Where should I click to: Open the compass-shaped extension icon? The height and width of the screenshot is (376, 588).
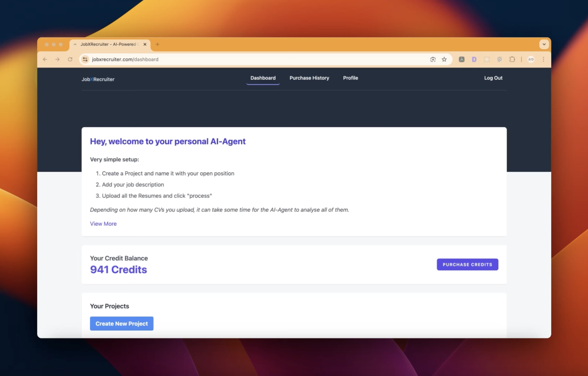tap(462, 59)
